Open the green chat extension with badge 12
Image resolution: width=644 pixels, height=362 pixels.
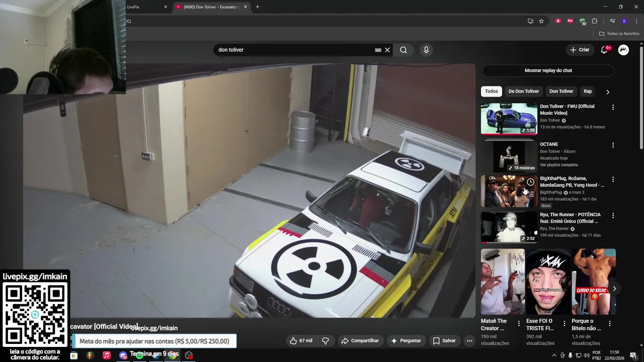[583, 22]
